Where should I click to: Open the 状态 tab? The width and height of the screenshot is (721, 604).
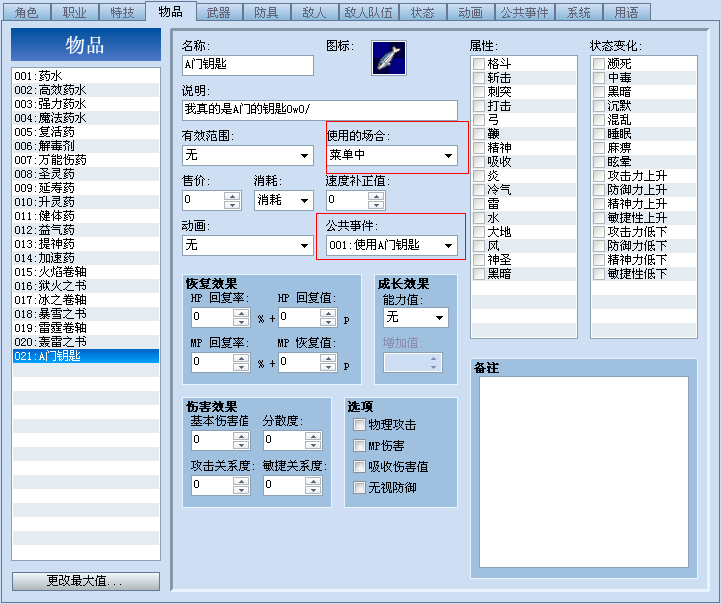pyautogui.click(x=422, y=12)
